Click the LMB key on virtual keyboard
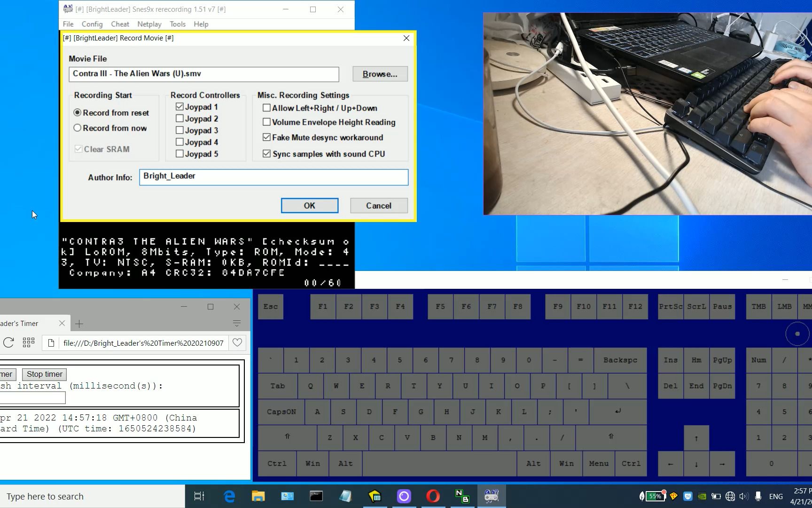 tap(784, 307)
